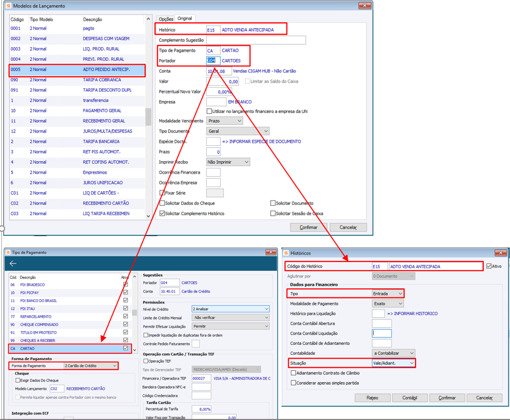Select the PIX PICPAY payment type row
The image size is (510, 420).
(x=70, y=293)
